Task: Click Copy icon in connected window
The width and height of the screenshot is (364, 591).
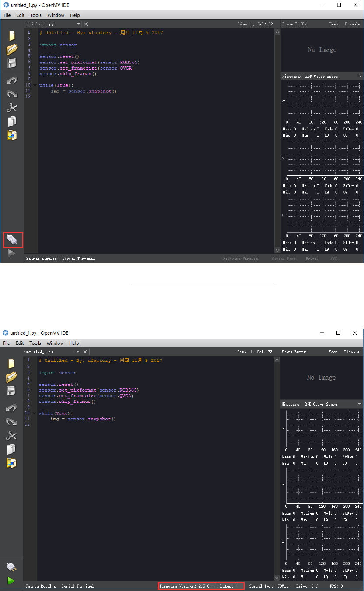Action: pyautogui.click(x=11, y=449)
